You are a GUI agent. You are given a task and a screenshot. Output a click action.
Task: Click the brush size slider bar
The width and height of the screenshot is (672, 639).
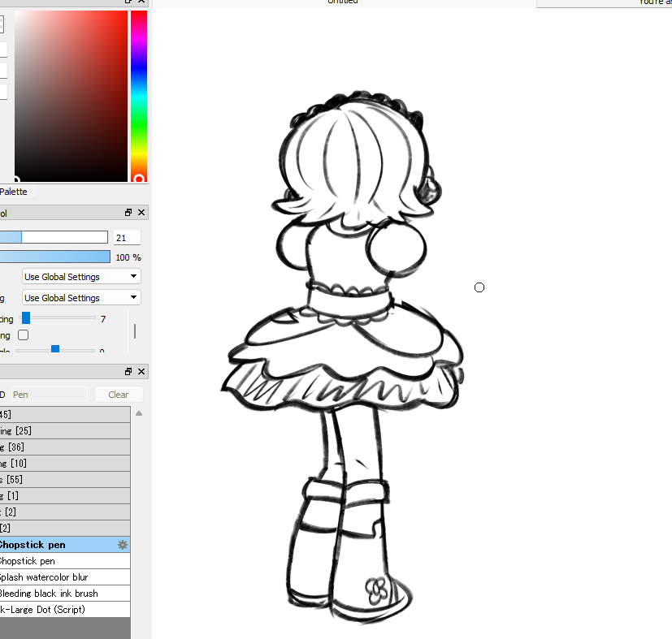click(x=54, y=237)
